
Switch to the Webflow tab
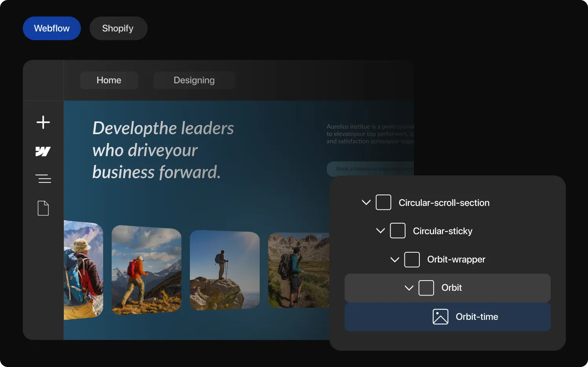(x=52, y=28)
